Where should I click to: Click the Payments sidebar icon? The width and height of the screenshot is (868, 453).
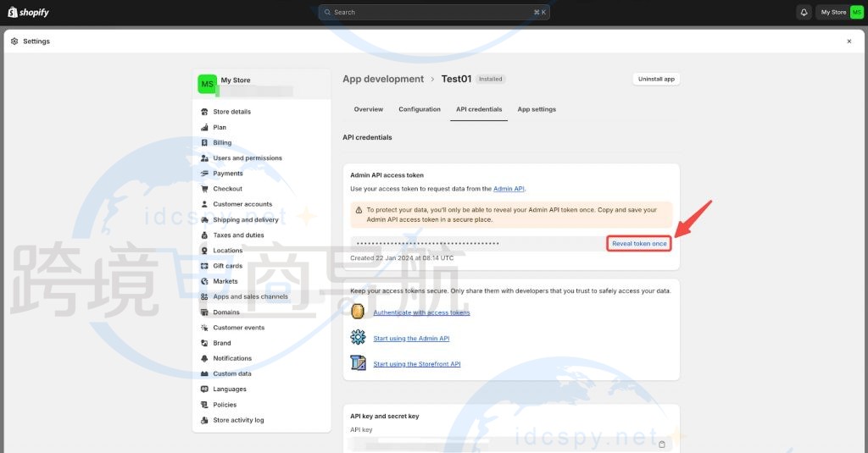[204, 174]
